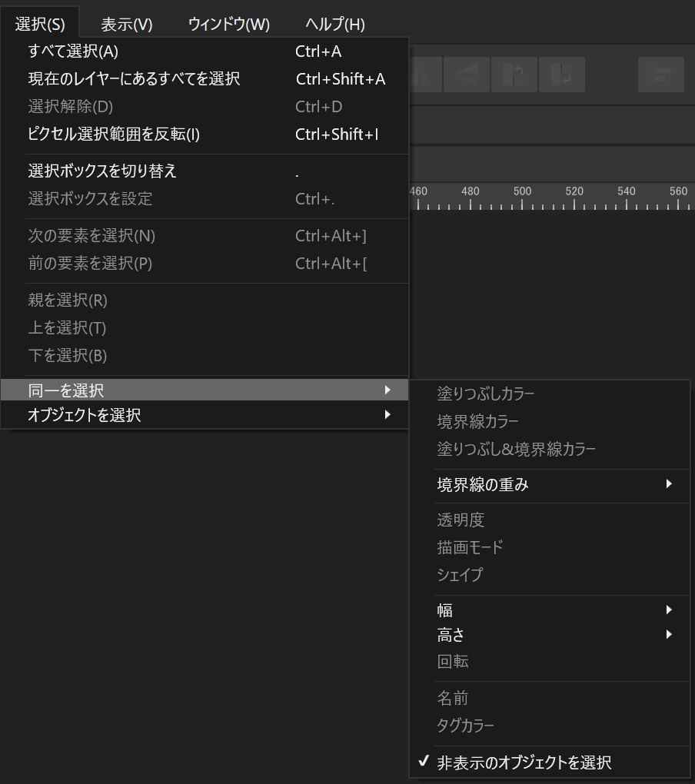Click 選択ボックスを切り替え in the menu
The height and width of the screenshot is (784, 695).
tap(98, 172)
